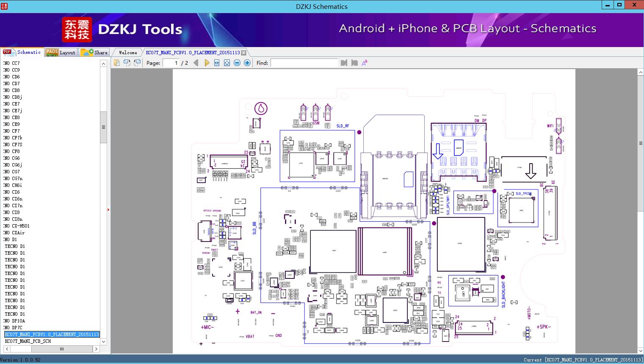Open the DP7C model entry
This screenshot has height=364, width=644.
point(13,328)
